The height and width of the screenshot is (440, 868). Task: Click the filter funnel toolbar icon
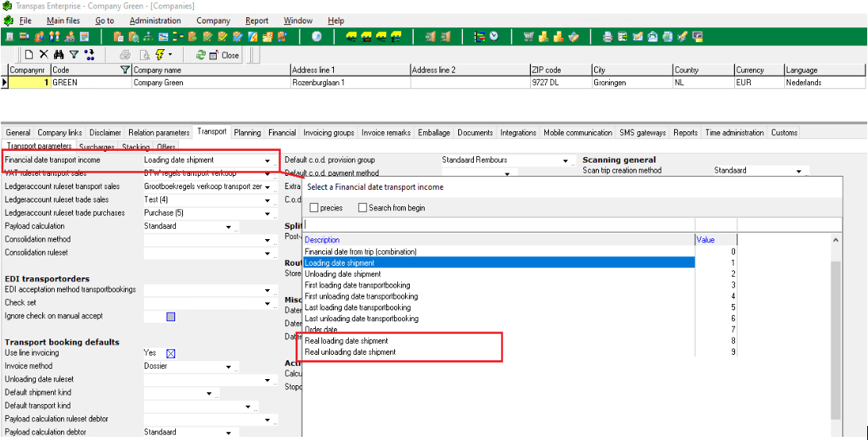point(74,55)
